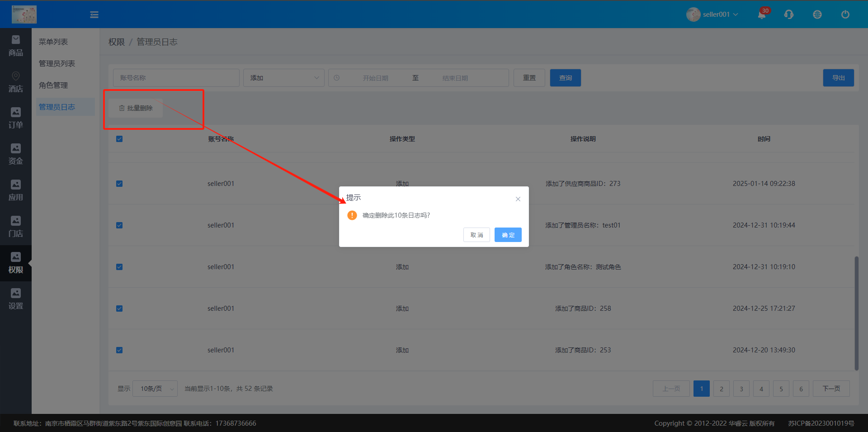
Task: Click the 账号名称 search input field
Action: [x=176, y=78]
